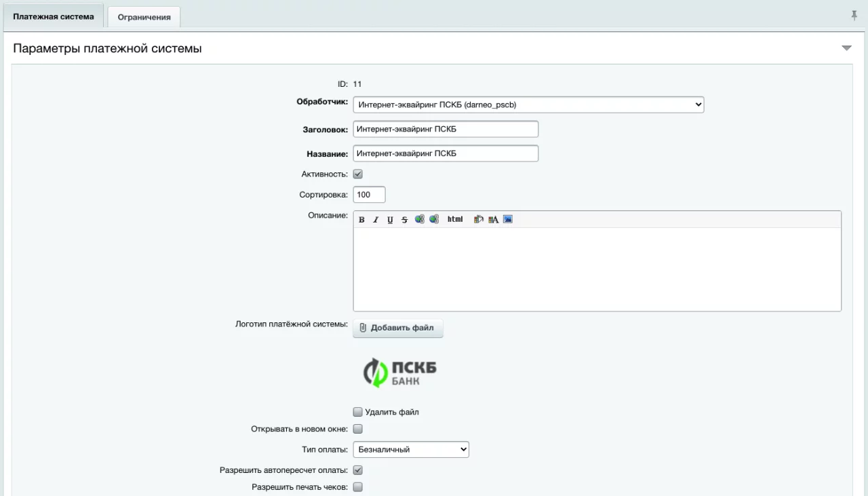Switch description editor to html mode

455,219
